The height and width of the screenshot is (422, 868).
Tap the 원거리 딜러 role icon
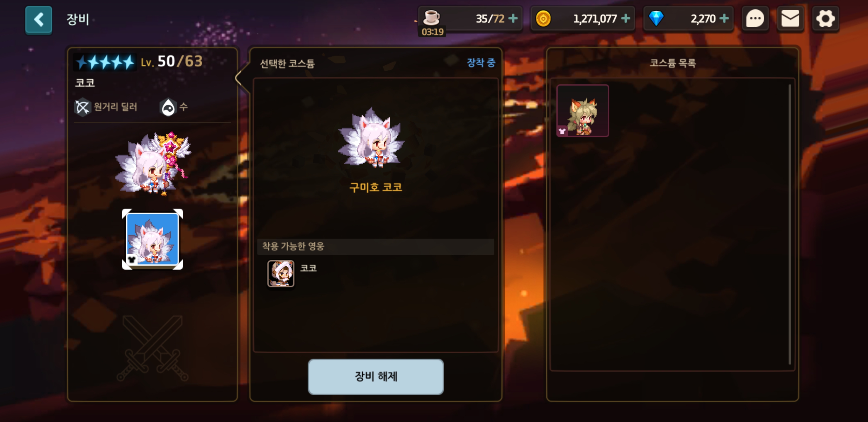[x=82, y=107]
